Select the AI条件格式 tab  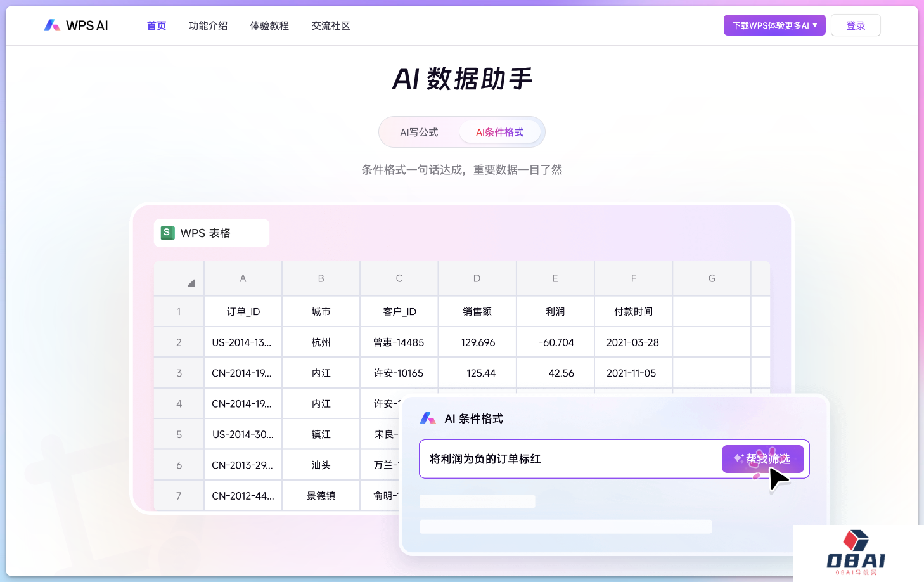click(x=500, y=132)
